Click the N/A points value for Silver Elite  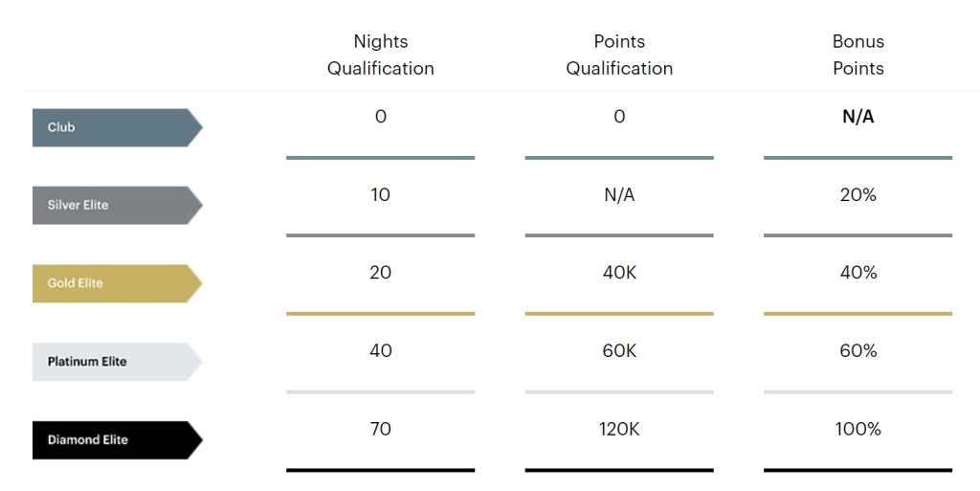[x=619, y=195]
